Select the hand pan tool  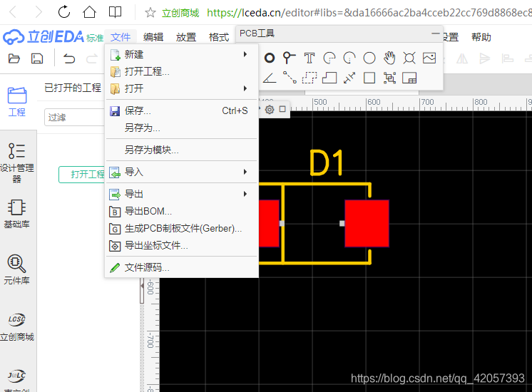click(x=389, y=58)
